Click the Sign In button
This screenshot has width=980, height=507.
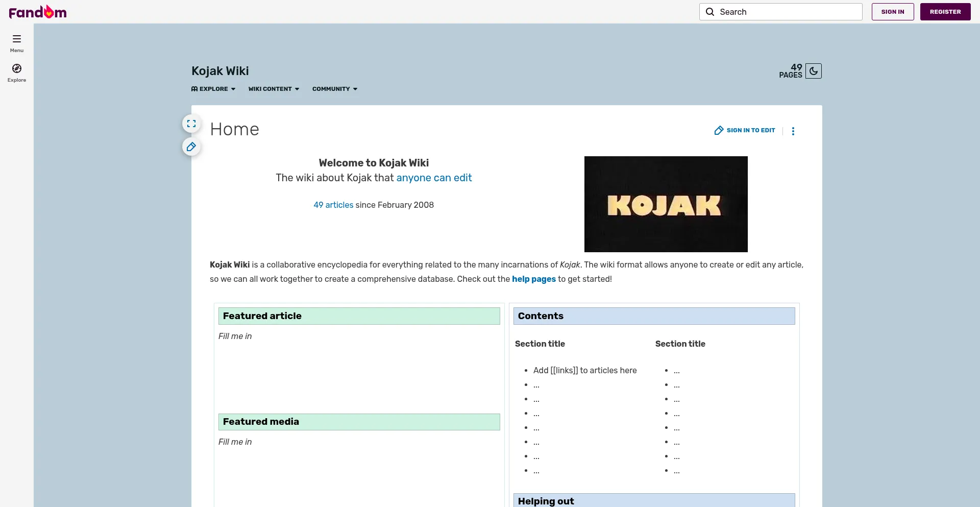coord(892,12)
